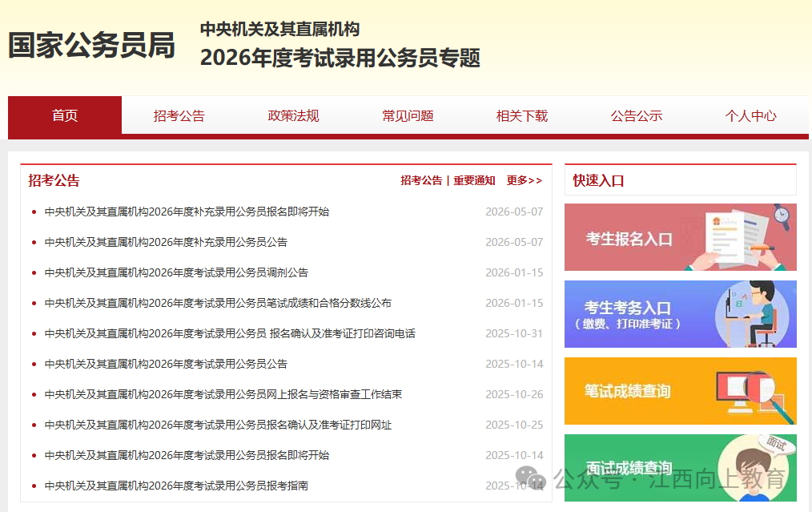This screenshot has height=512, width=812.
Task: Open the 个人中心 navigation tab
Action: click(x=751, y=115)
